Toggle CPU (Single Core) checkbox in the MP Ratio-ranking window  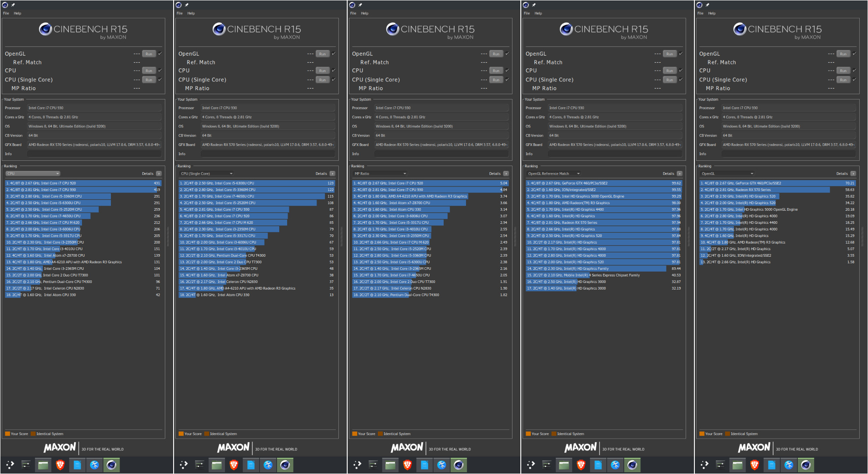point(507,79)
